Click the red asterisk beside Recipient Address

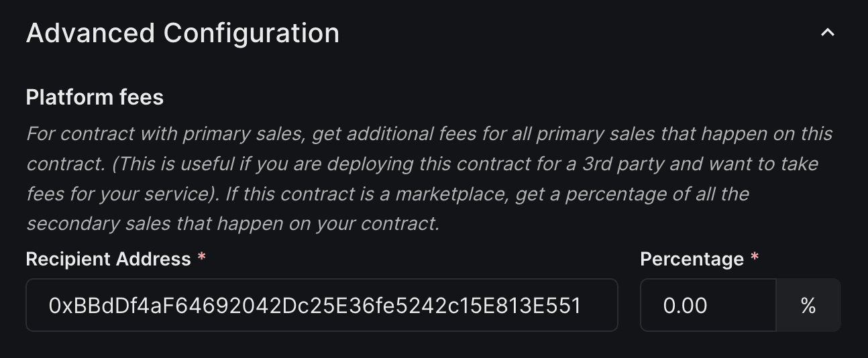(x=201, y=258)
